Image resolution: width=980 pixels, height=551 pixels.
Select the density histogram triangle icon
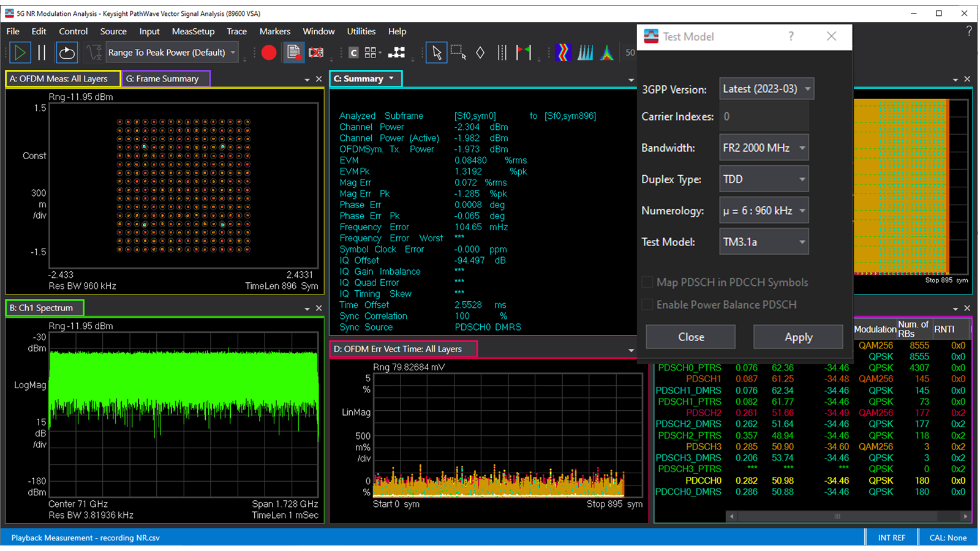606,52
